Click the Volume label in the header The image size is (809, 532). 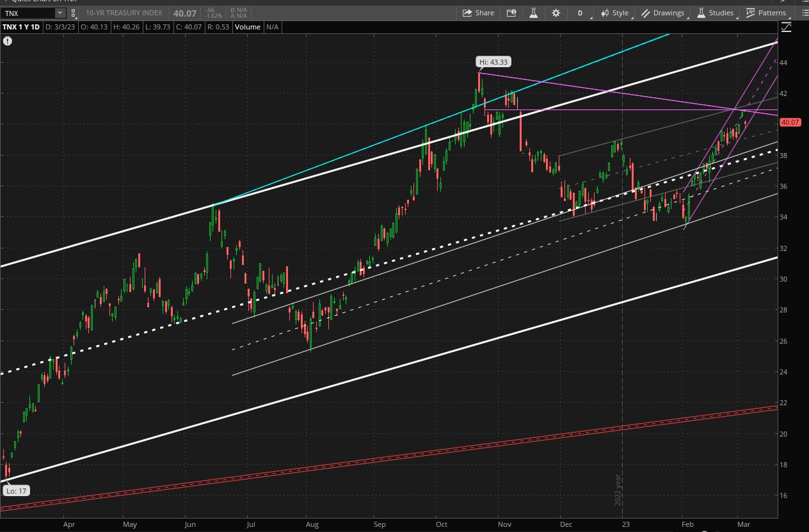[247, 27]
